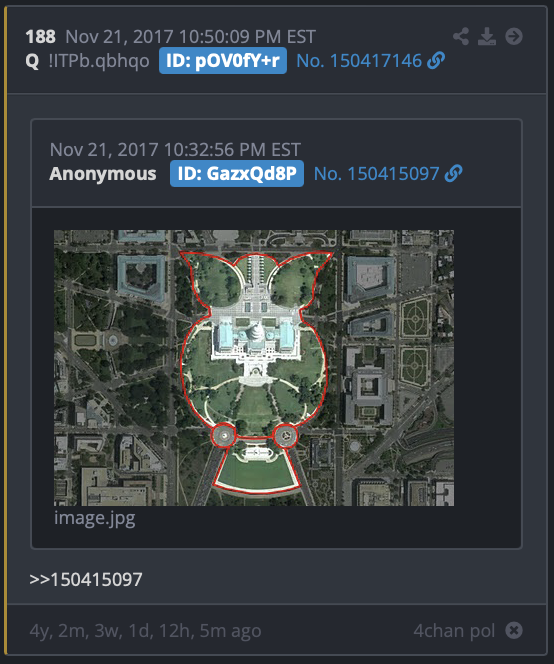This screenshot has height=664, width=554.
Task: Click the tripcode !ITPb.qbhqo
Action: pos(99,61)
